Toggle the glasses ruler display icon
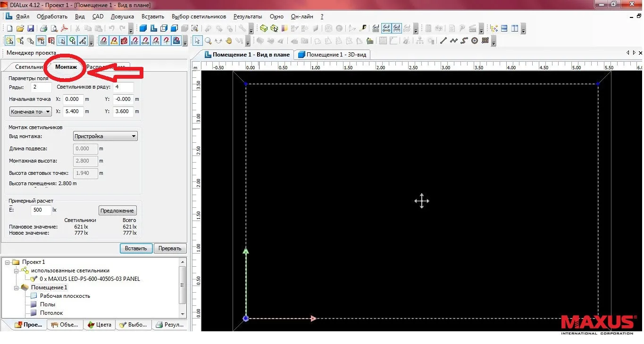 point(397,28)
